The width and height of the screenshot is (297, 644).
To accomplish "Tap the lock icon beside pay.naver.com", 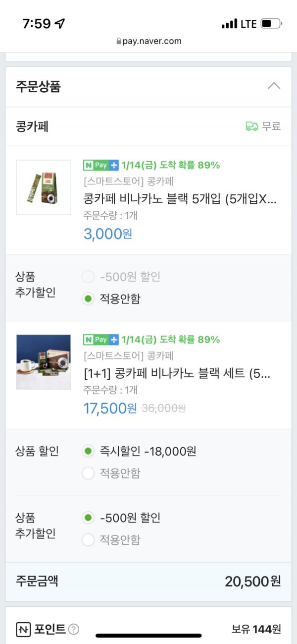I will pyautogui.click(x=118, y=41).
